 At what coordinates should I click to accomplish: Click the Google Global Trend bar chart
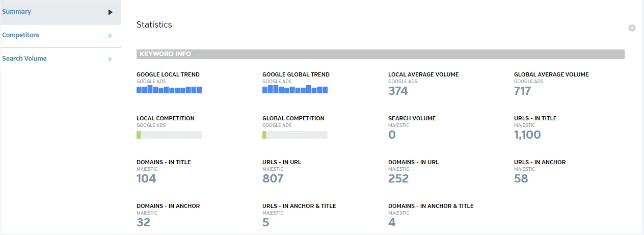pos(295,89)
